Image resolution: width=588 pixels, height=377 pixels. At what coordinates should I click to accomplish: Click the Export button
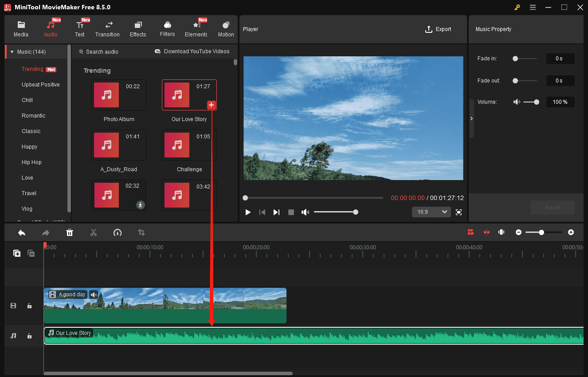tap(438, 29)
